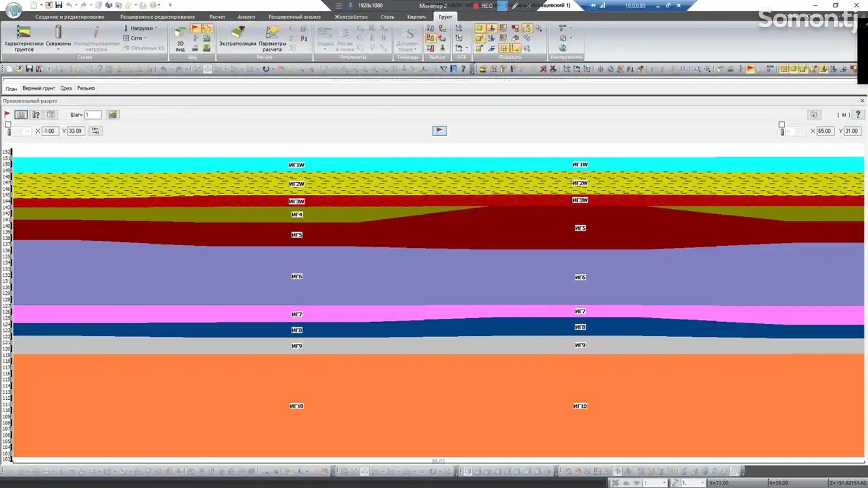Click the left Y coordinate field showing 33.00

[76, 131]
